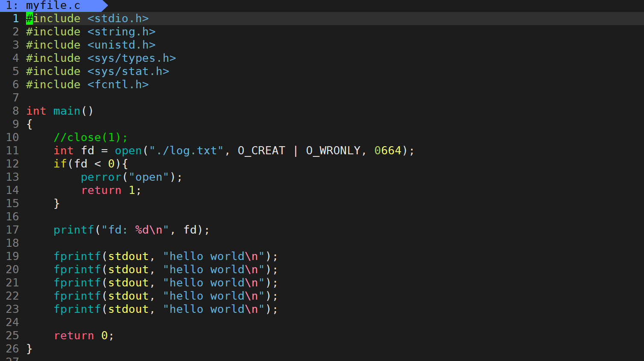Image resolution: width=644 pixels, height=361 pixels.
Task: Click stdout on line 23
Action: pos(128,309)
